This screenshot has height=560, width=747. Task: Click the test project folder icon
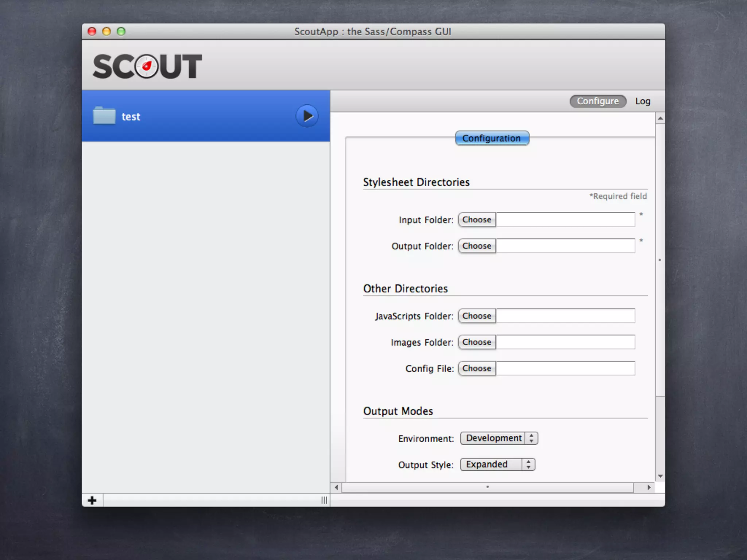pyautogui.click(x=104, y=116)
